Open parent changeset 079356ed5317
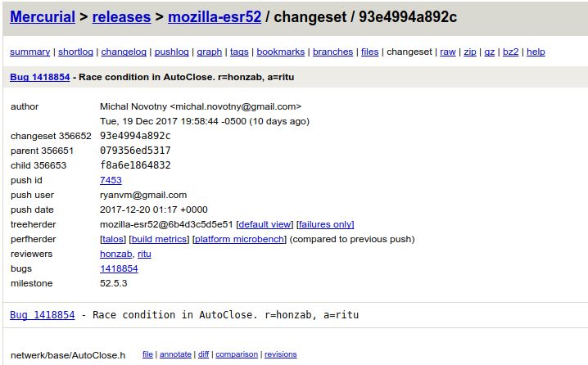The image size is (588, 365). 135,151
